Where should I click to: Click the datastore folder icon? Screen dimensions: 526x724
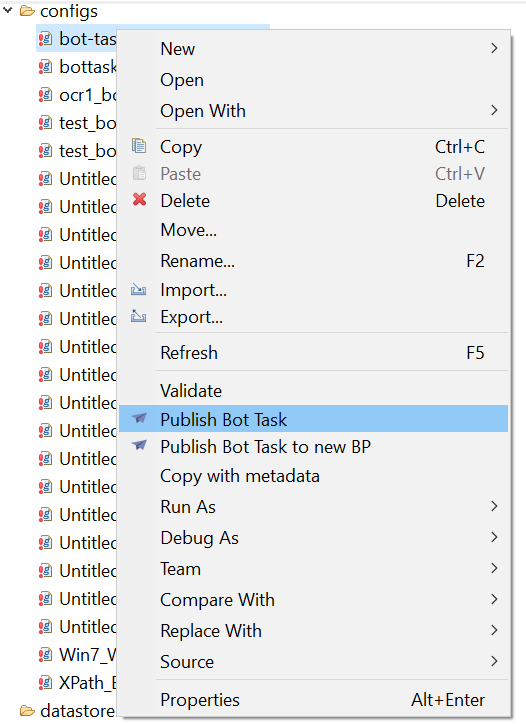27,711
